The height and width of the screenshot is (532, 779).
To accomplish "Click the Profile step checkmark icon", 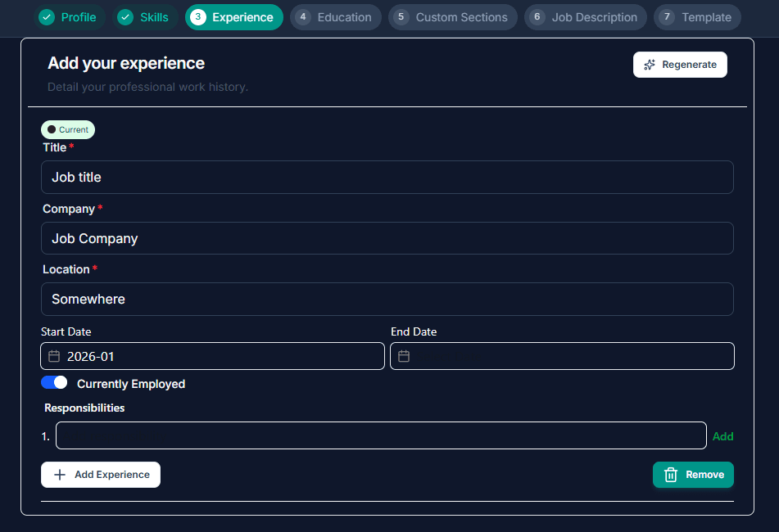I will tap(47, 17).
